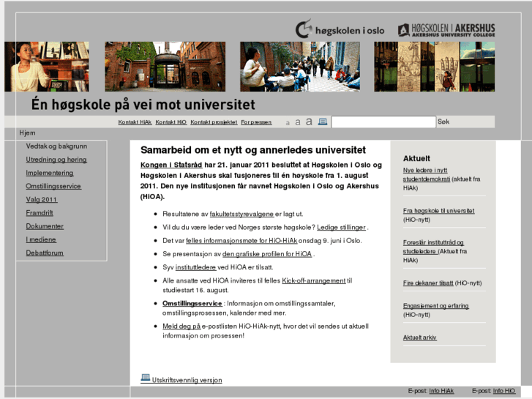This screenshot has width=532, height=399.
Task: Click banner photo of woman in white
Action: point(47,67)
